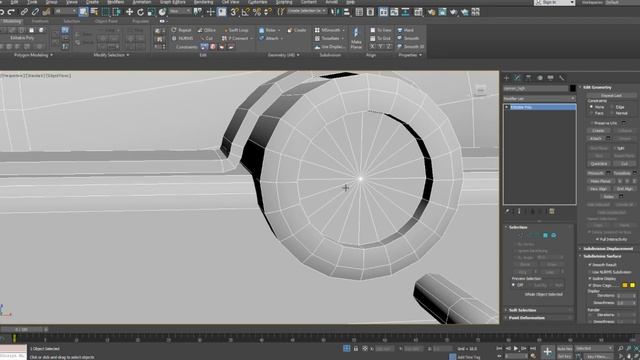Screen dimensions: 640x360
Task: Switch to the Freeform ribbon tab
Action: [40, 21]
